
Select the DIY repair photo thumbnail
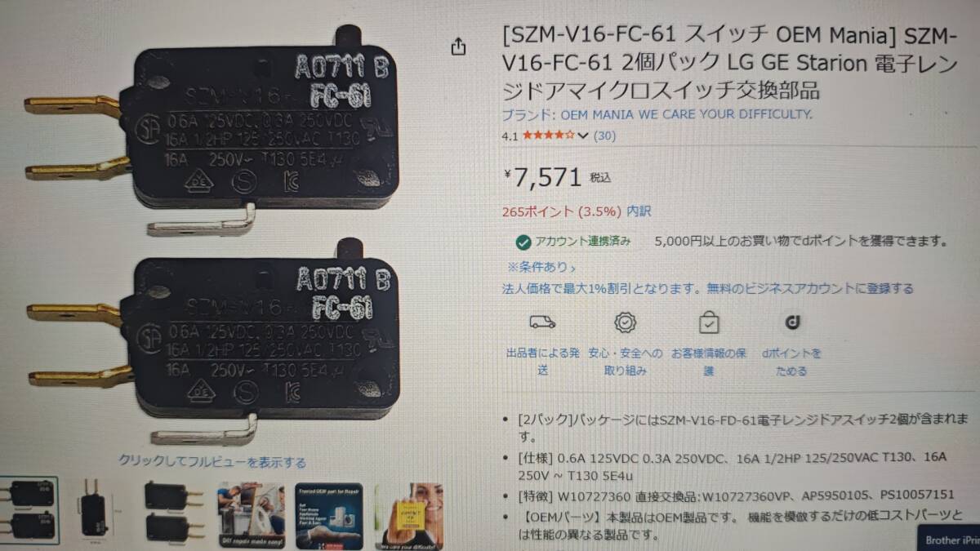251,514
